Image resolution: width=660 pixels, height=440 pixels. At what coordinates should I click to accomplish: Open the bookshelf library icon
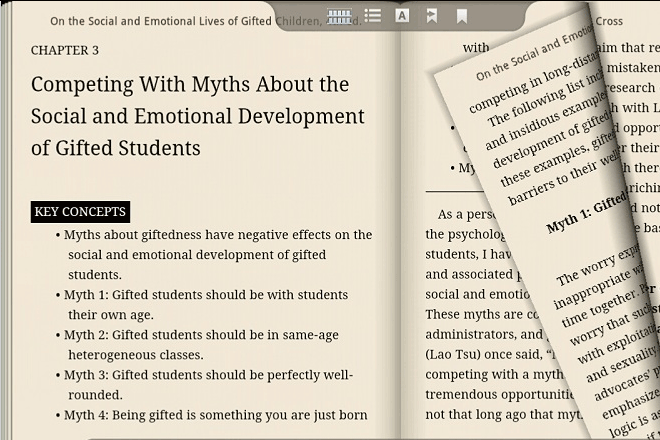tap(339, 17)
